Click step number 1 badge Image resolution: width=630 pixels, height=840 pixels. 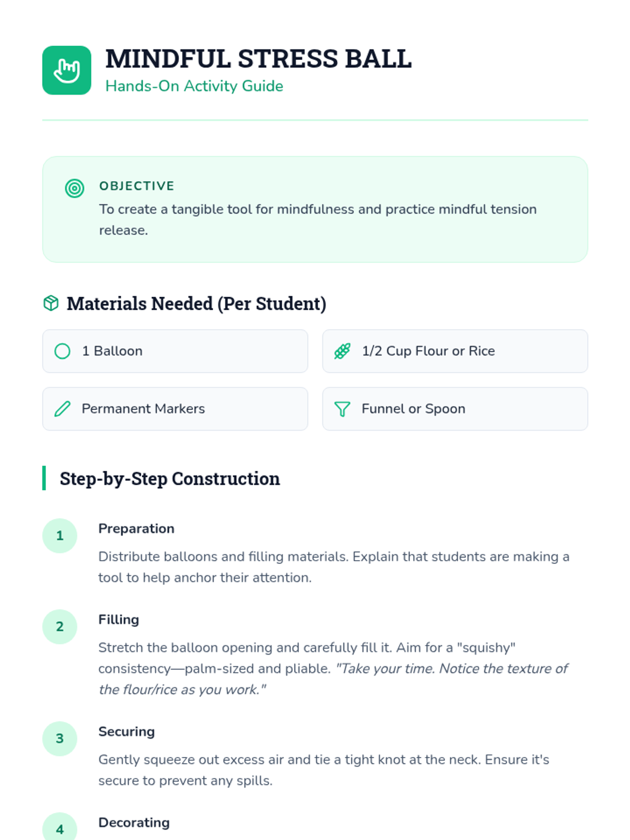[x=60, y=535]
